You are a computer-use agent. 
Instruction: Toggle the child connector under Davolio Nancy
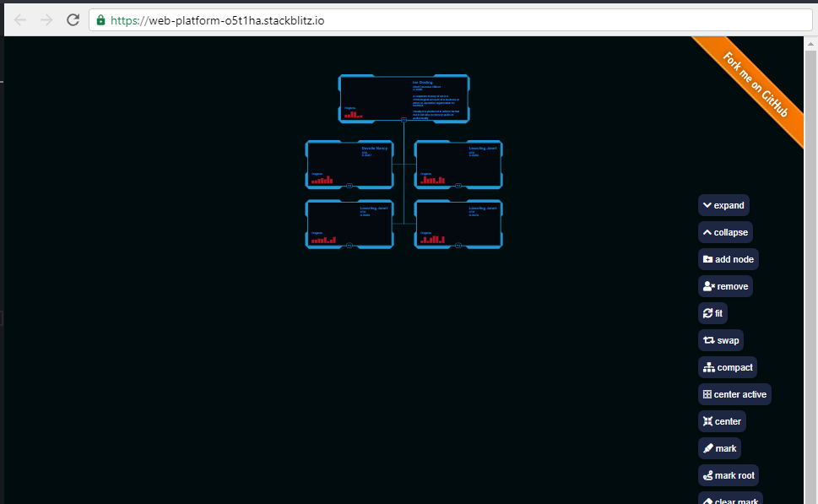[349, 185]
